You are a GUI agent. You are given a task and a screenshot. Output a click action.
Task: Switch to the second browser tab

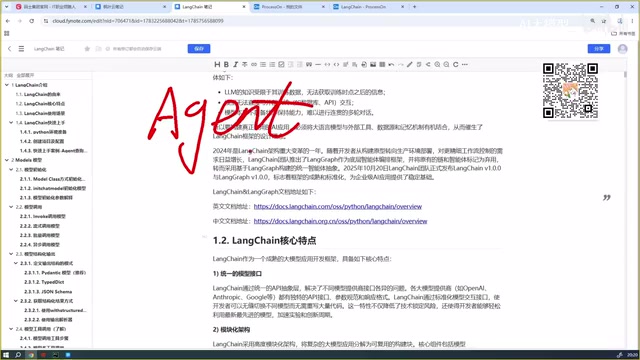coord(131,7)
